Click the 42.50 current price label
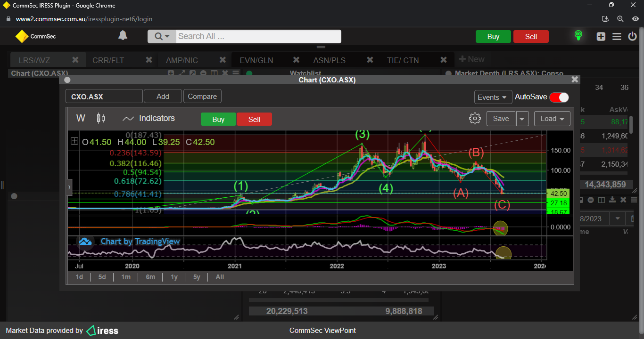 click(x=559, y=193)
